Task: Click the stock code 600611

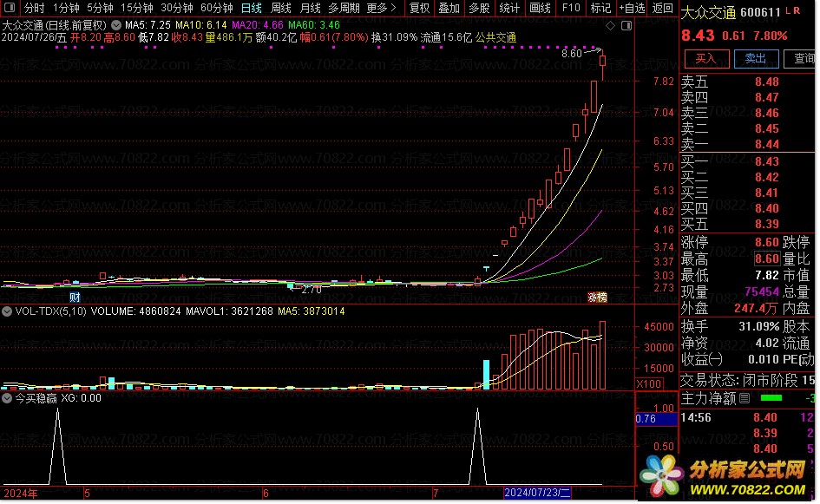Action: click(x=760, y=12)
